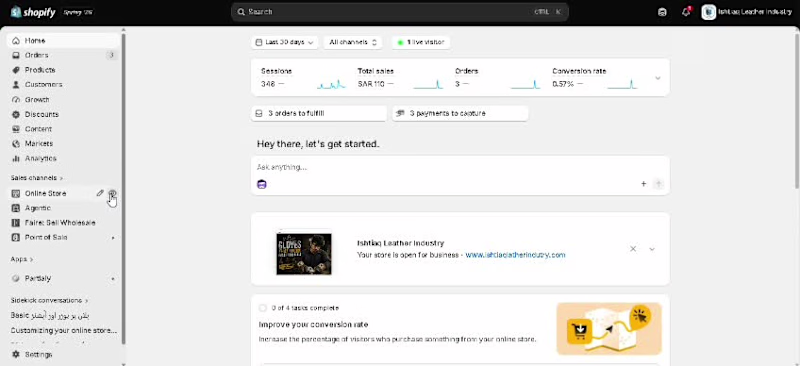
Task: Expand the Apps heading
Action: coord(22,259)
